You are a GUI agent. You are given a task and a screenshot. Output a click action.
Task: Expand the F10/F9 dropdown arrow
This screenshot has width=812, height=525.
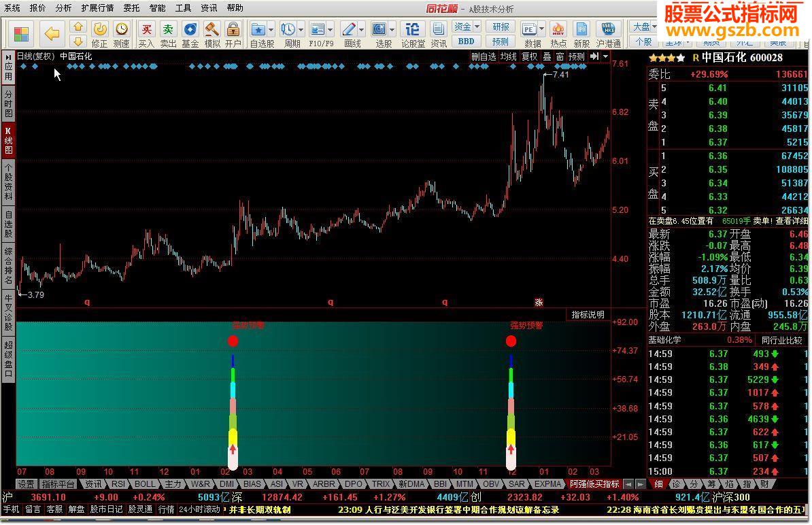pyautogui.click(x=331, y=29)
